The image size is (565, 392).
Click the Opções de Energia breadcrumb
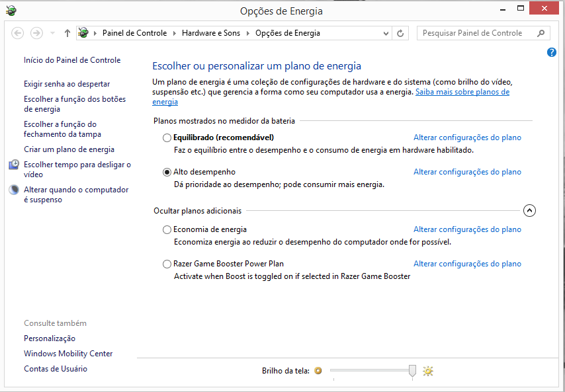coord(288,33)
